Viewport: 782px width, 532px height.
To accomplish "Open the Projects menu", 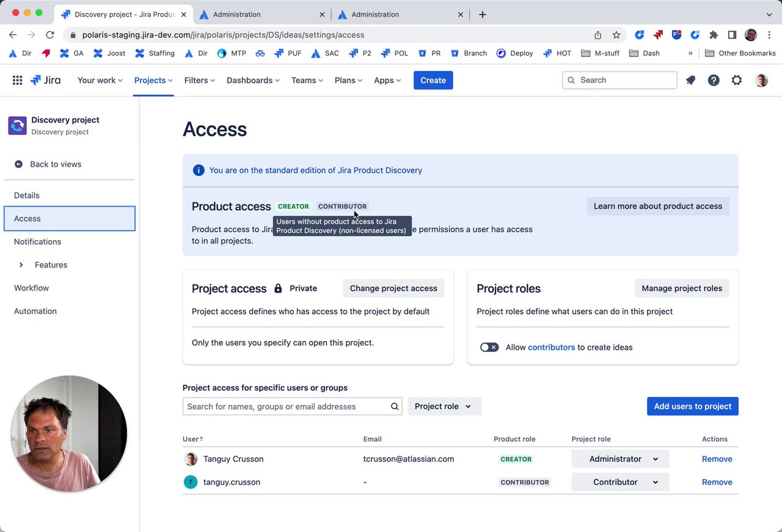I will (153, 80).
